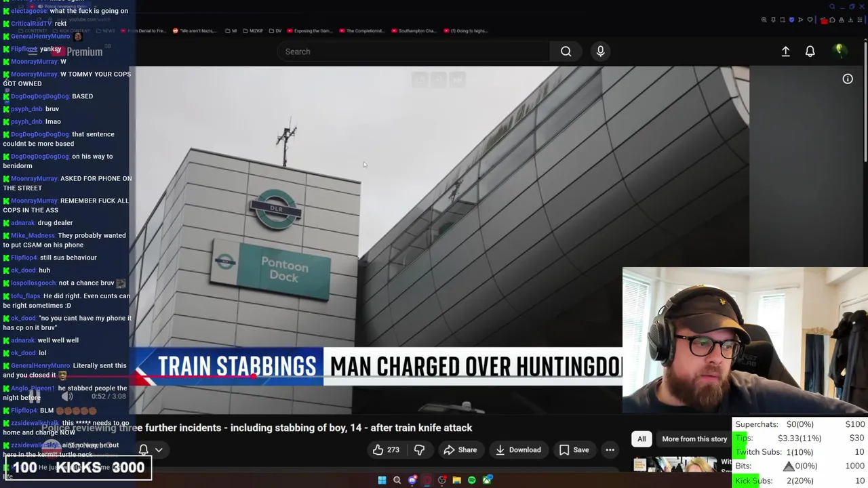
Task: Toggle the channel notification bell
Action: 144,449
